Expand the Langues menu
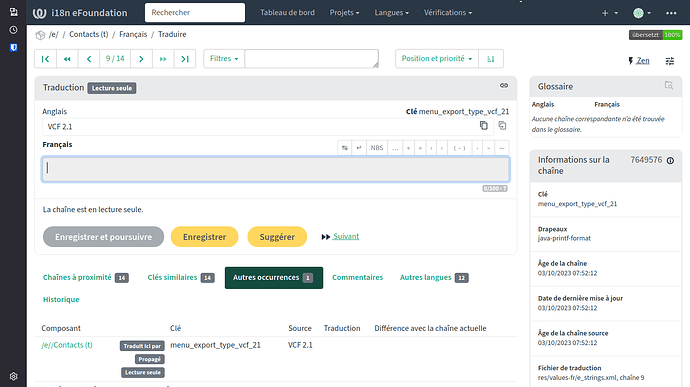Viewport: 690px width, 387px height. (x=392, y=13)
